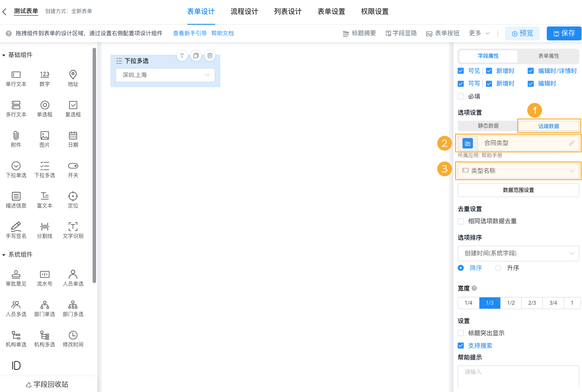Disable the 支持搜索 search option
582x392 pixels.
click(x=461, y=346)
